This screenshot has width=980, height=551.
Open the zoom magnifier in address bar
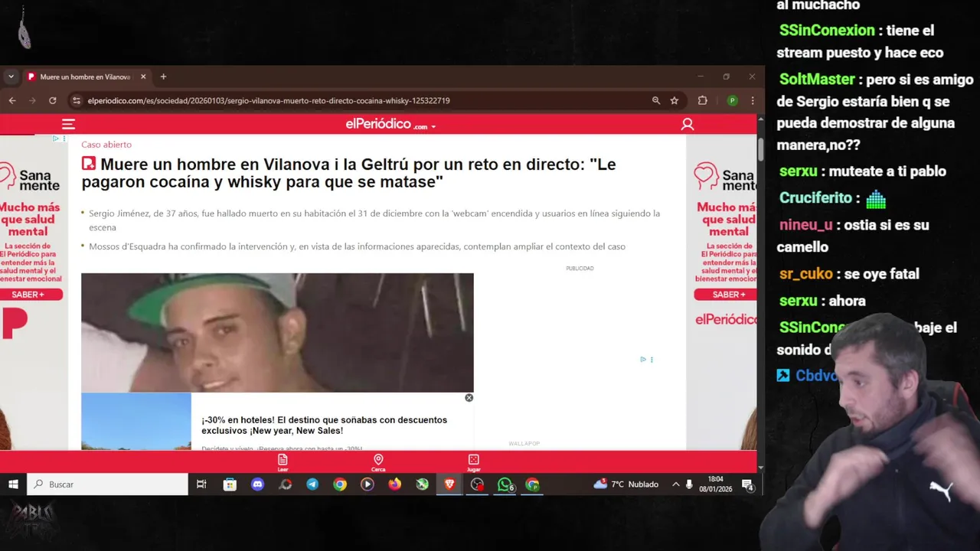click(x=656, y=100)
